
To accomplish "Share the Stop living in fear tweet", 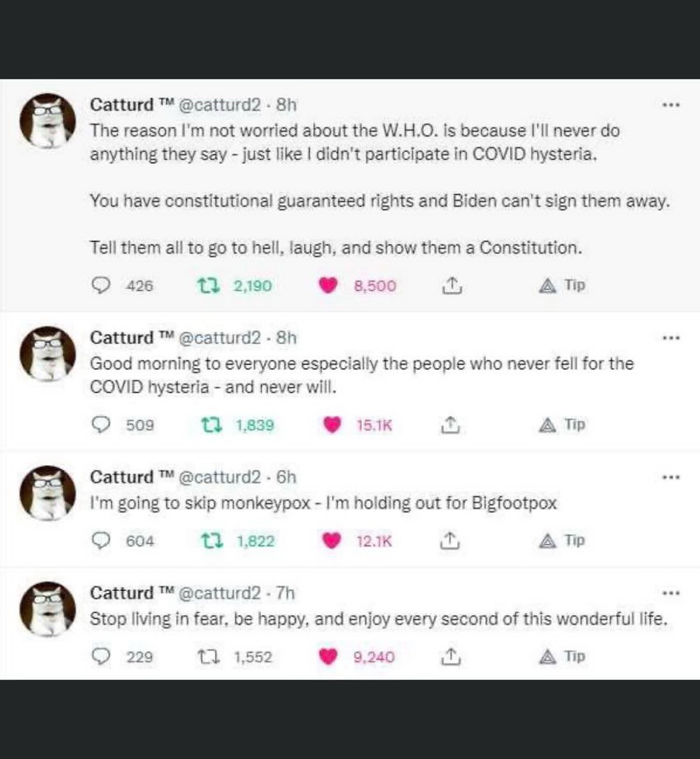I will coord(448,657).
